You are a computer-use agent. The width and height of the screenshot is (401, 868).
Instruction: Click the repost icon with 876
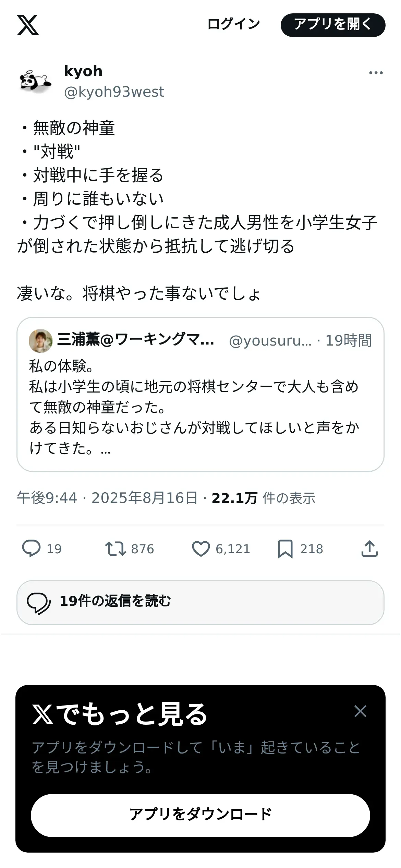(116, 548)
